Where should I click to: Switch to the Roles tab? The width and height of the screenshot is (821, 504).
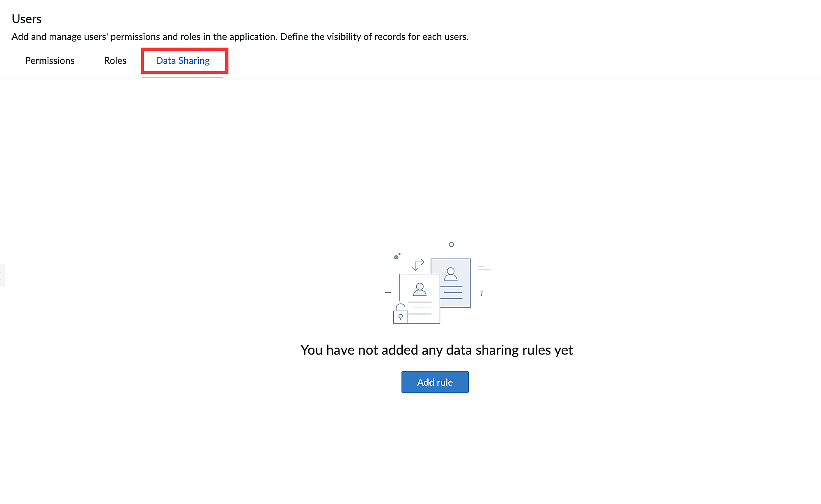pyautogui.click(x=115, y=61)
